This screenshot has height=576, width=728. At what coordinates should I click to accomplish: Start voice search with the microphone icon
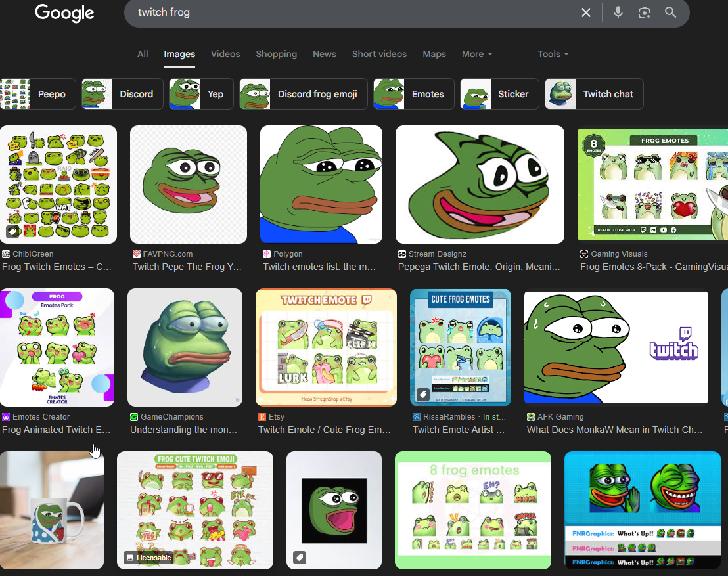[x=618, y=12]
